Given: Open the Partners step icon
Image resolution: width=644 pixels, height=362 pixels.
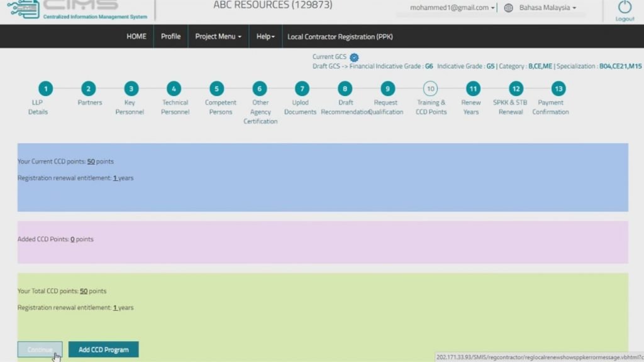Looking at the screenshot, I should point(89,89).
